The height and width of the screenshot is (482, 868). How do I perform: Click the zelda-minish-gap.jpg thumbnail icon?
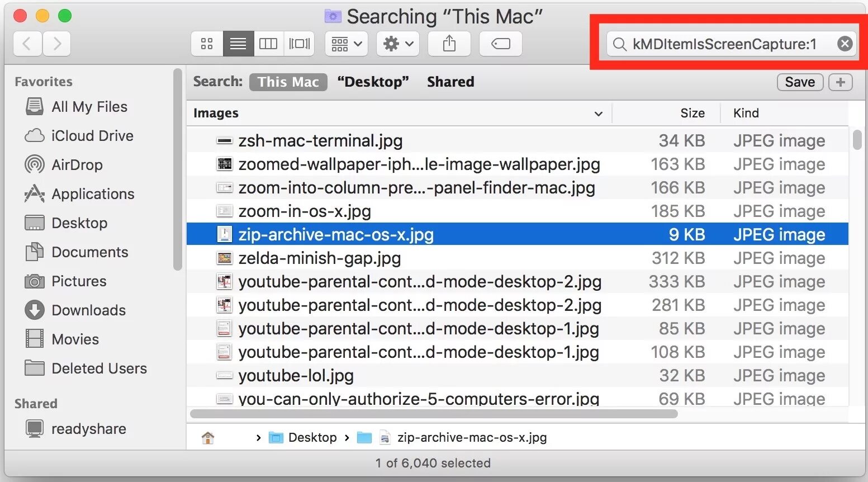pyautogui.click(x=224, y=258)
